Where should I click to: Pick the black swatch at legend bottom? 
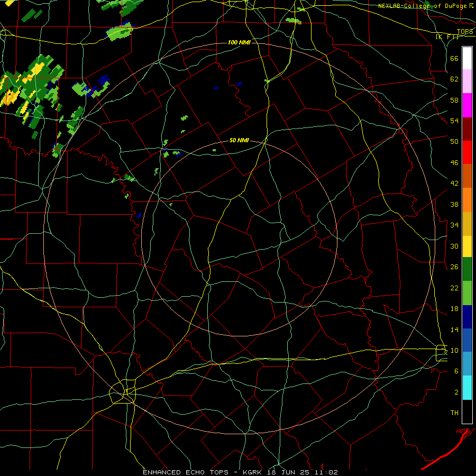pyautogui.click(x=467, y=411)
